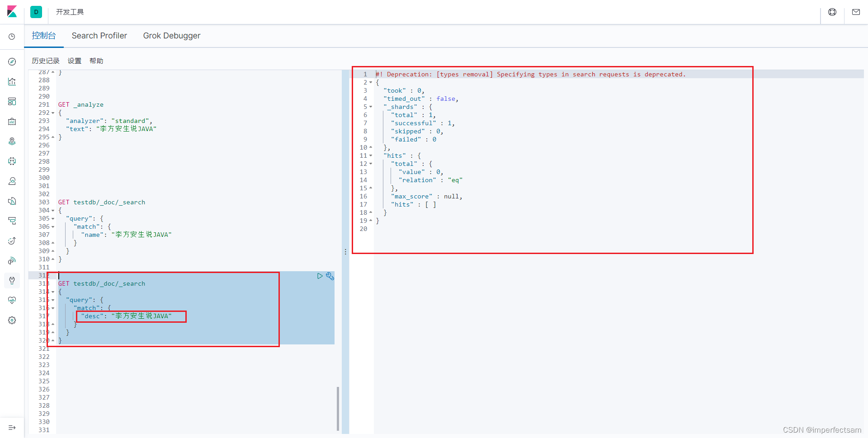Click the GET testdb/_doc/_search line 303
The width and height of the screenshot is (868, 438).
(x=102, y=203)
